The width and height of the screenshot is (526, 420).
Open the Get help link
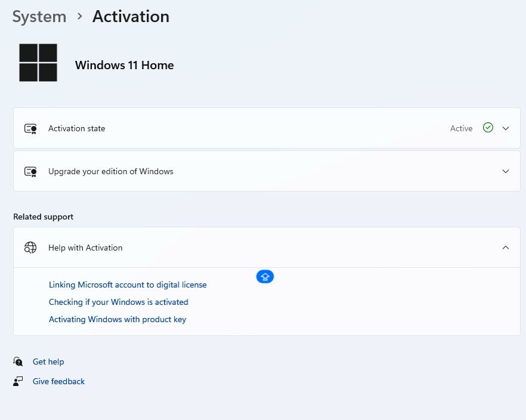[x=48, y=362]
